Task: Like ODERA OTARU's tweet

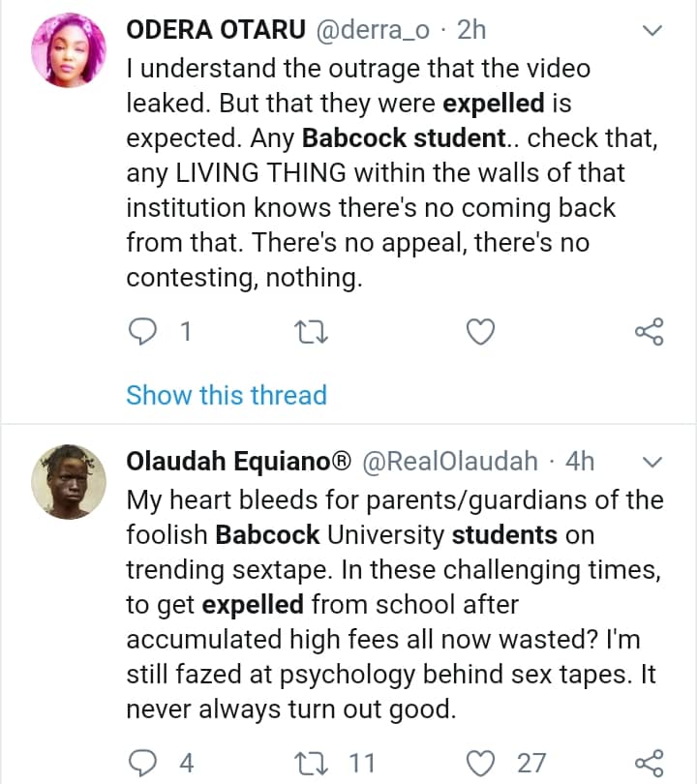Action: click(481, 333)
